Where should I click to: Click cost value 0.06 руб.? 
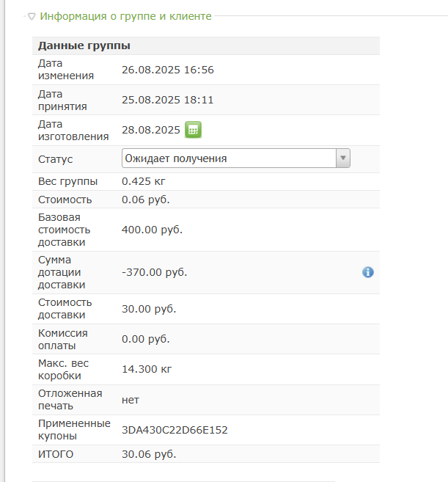146,200
